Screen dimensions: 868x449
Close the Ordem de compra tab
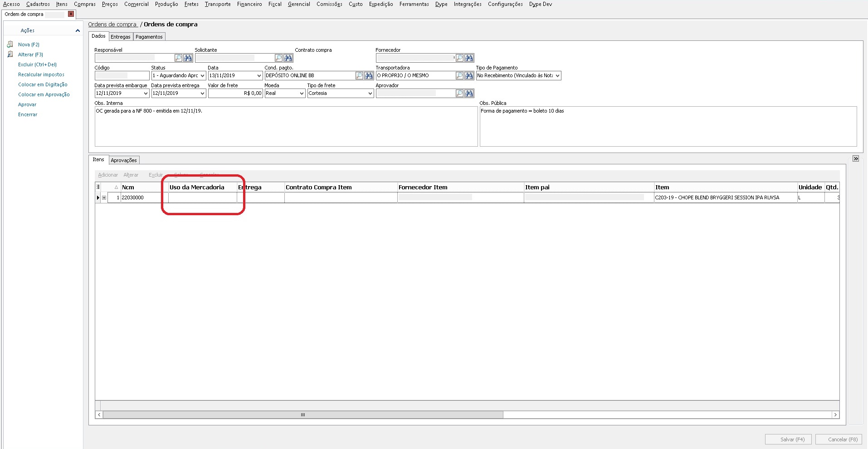click(71, 14)
